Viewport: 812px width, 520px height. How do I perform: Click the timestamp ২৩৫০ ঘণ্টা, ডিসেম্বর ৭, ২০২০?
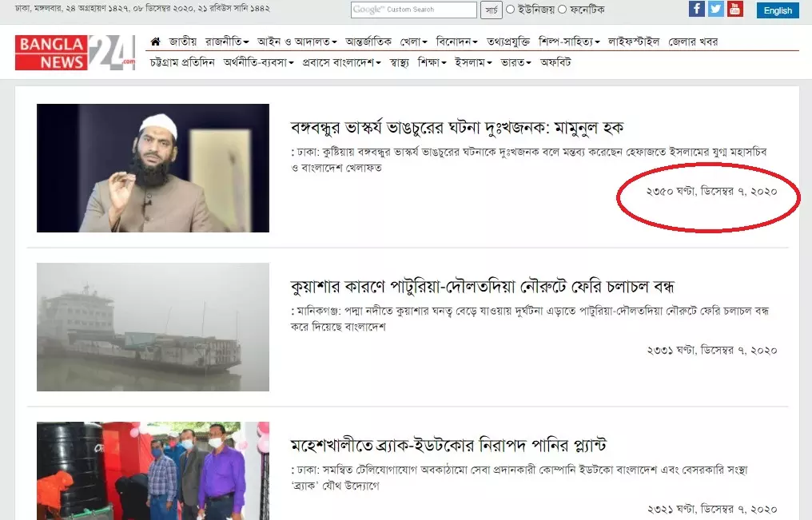point(711,192)
